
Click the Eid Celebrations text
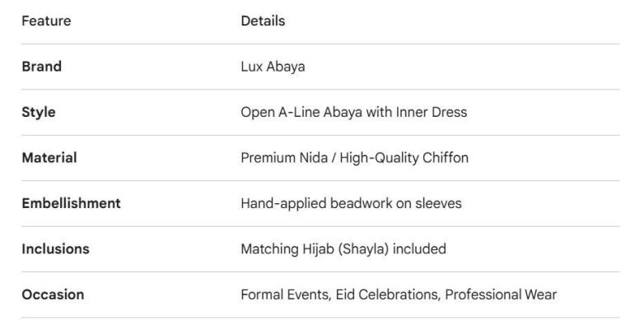pos(386,294)
